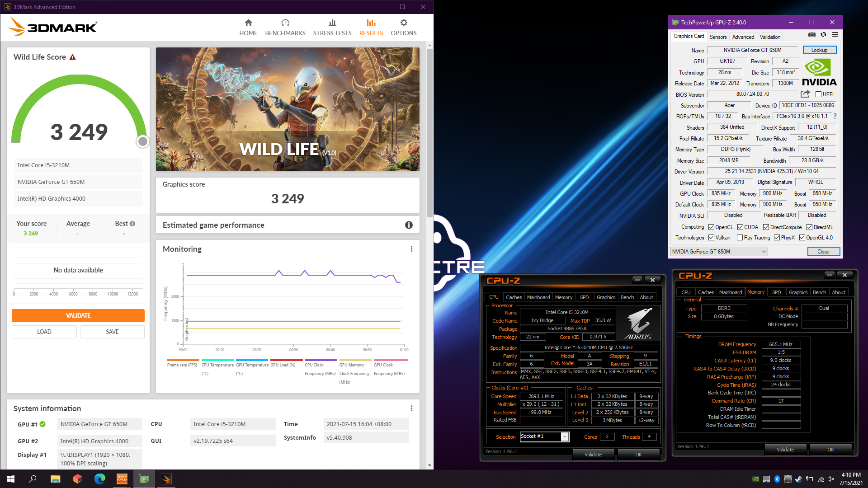Click OK in the right CPU-Z window

(830, 450)
